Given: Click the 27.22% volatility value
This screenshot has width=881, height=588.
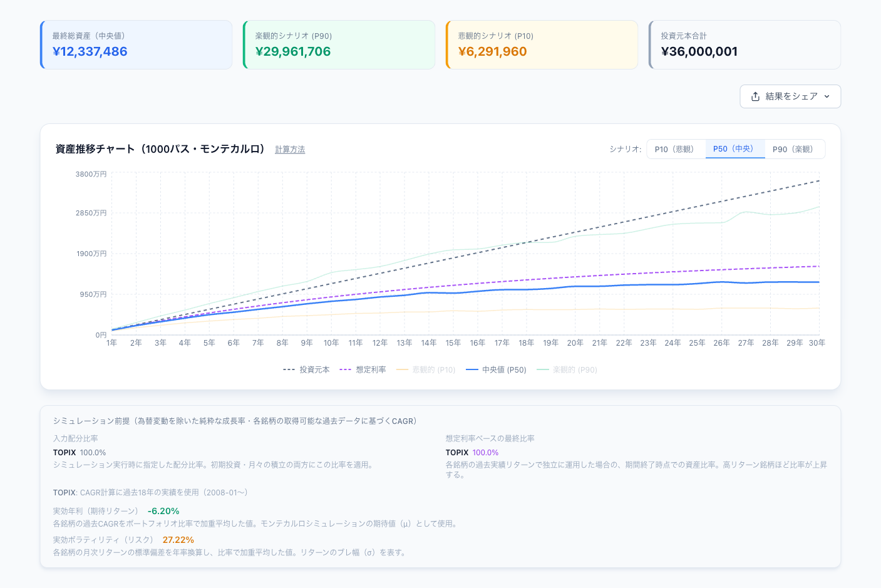Looking at the screenshot, I should (178, 540).
